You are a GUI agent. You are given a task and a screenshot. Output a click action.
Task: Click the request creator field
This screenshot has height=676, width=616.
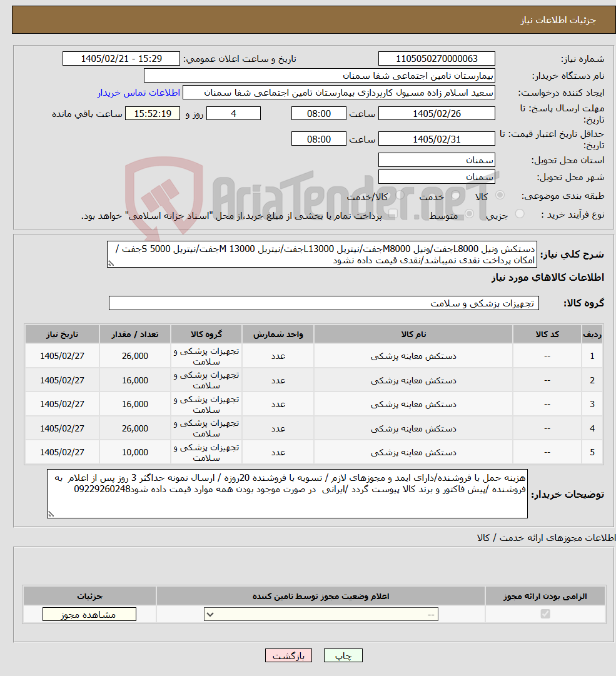(x=339, y=93)
